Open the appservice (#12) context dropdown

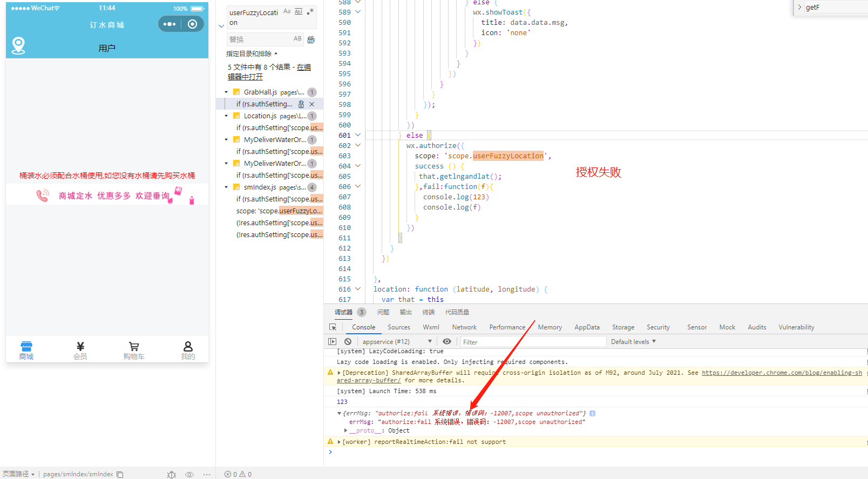pos(397,342)
